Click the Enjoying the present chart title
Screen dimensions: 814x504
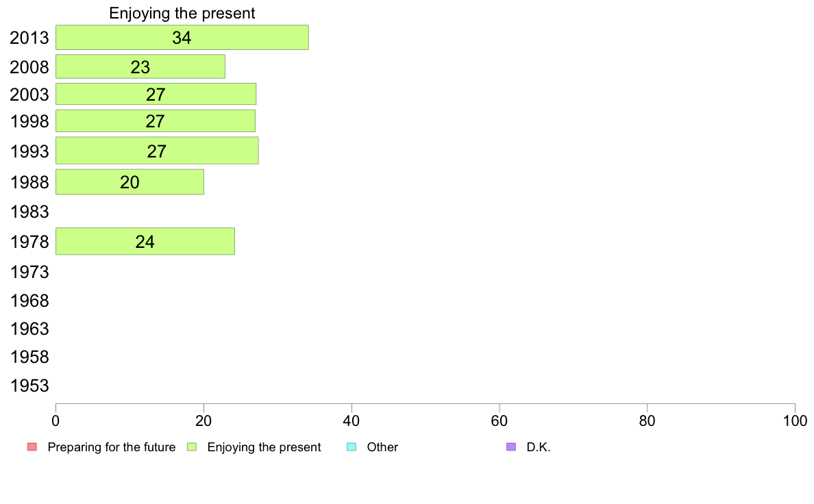182,13
